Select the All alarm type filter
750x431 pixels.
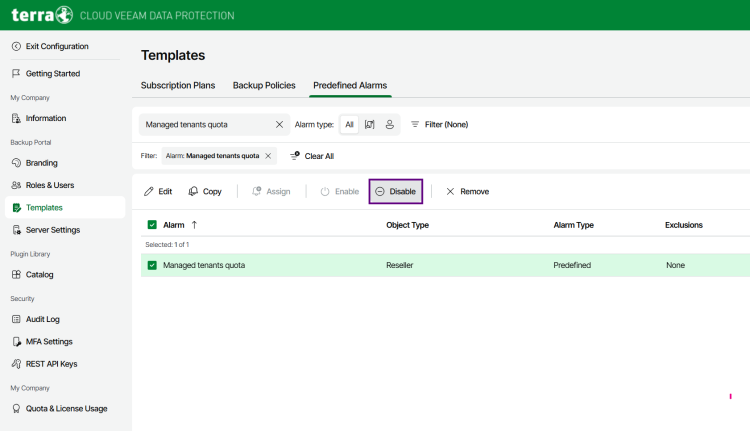(x=349, y=125)
